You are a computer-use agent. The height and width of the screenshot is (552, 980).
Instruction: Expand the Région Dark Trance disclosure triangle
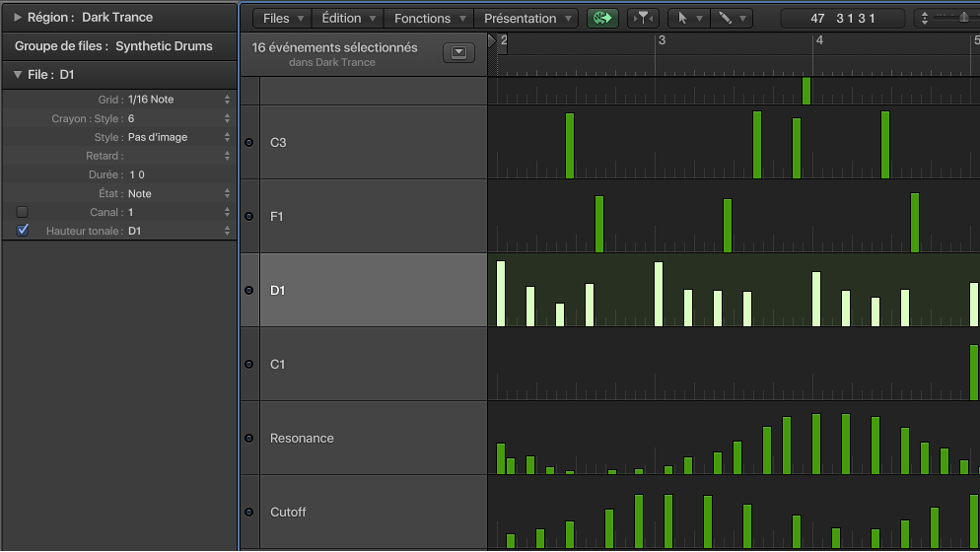(17, 18)
